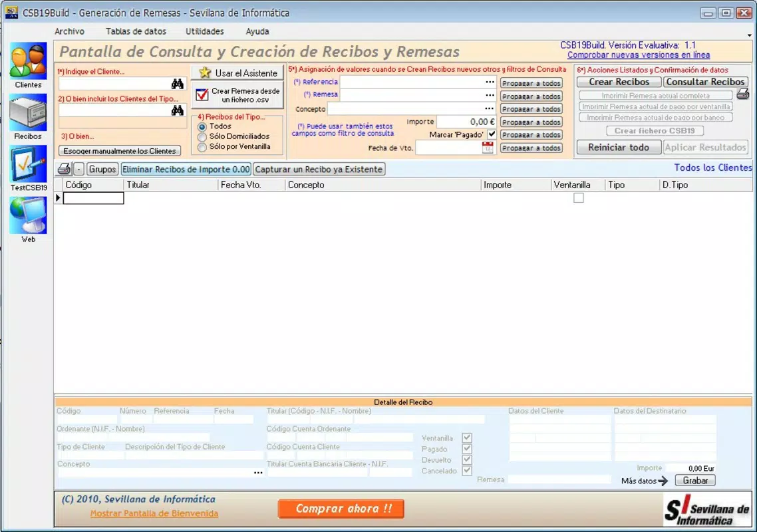The height and width of the screenshot is (532, 757).
Task: Toggle 'Crear Remesa desde un fichero .csv' checkbox
Action: (202, 94)
